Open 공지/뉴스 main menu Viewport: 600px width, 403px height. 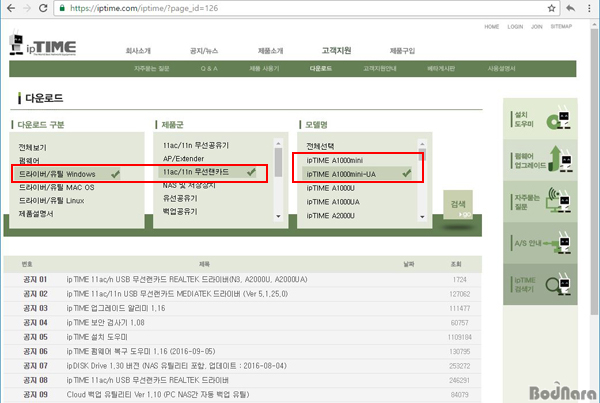(204, 51)
